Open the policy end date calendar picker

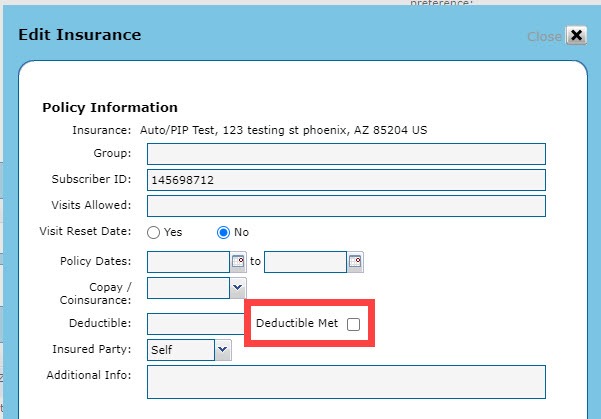pos(355,262)
